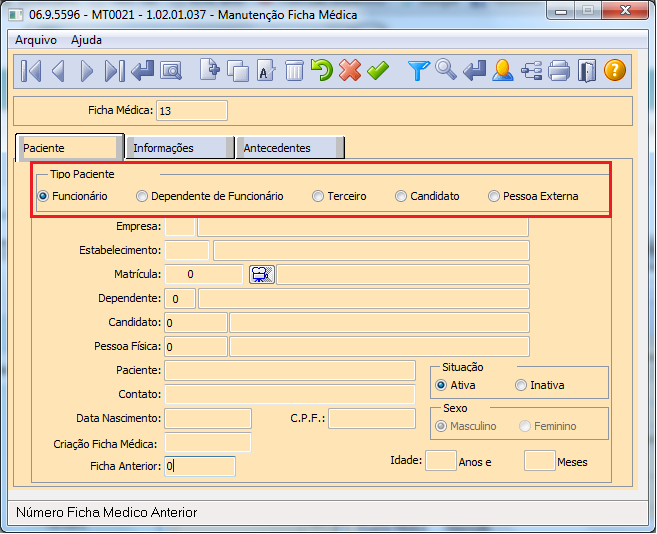Click the Pessoa Física code field
This screenshot has height=534, width=657.
[x=196, y=347]
